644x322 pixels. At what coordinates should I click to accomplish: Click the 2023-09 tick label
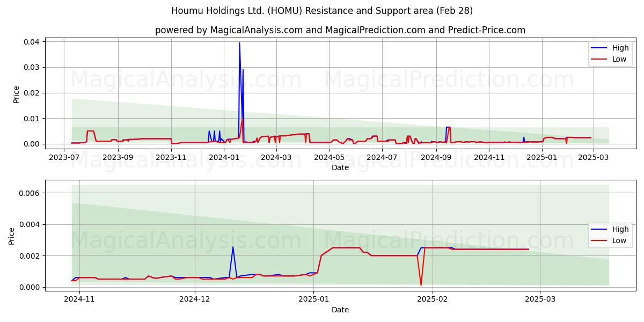point(117,157)
